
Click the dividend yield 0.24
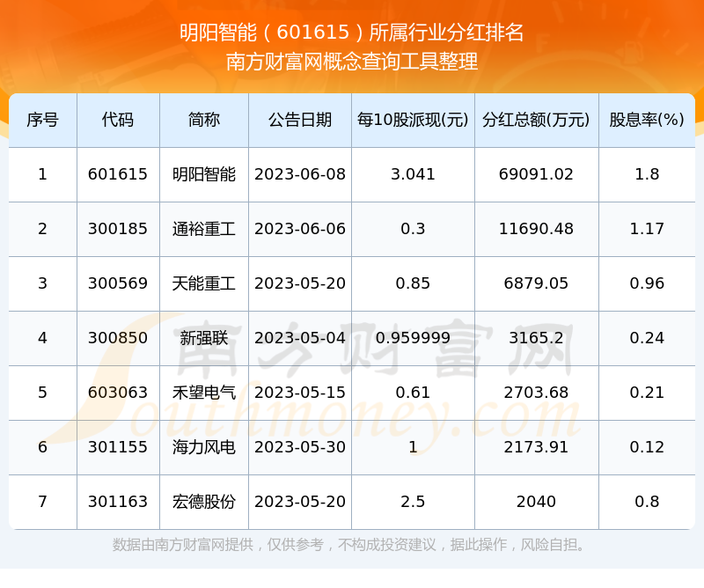pos(647,338)
